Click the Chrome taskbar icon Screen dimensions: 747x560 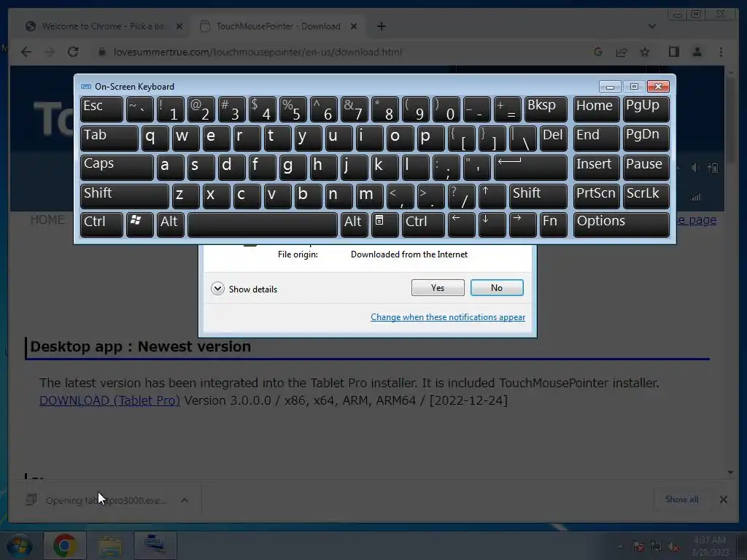pyautogui.click(x=65, y=545)
